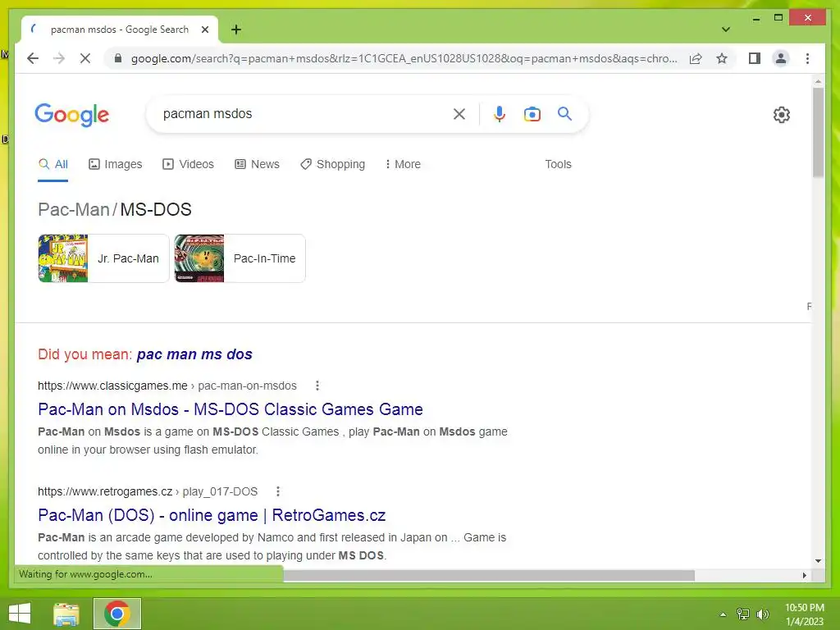Expand the More search categories

[x=403, y=164]
